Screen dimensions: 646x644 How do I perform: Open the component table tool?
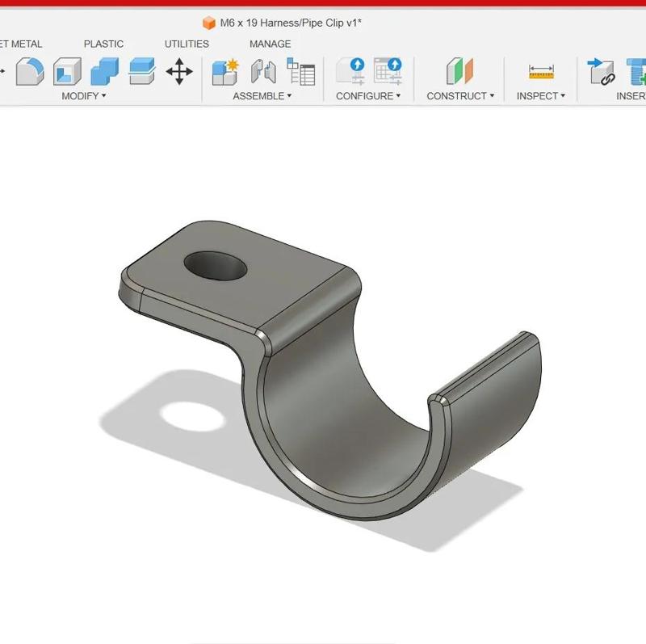(300, 73)
